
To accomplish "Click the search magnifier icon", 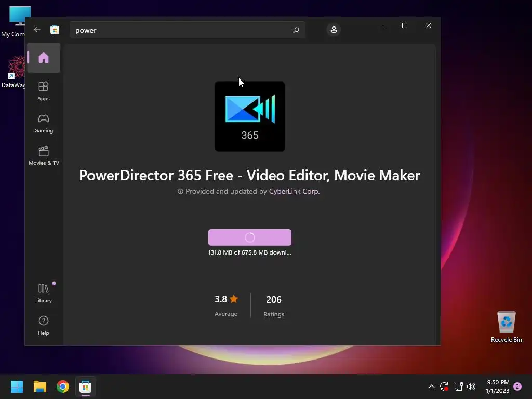I will [296, 30].
